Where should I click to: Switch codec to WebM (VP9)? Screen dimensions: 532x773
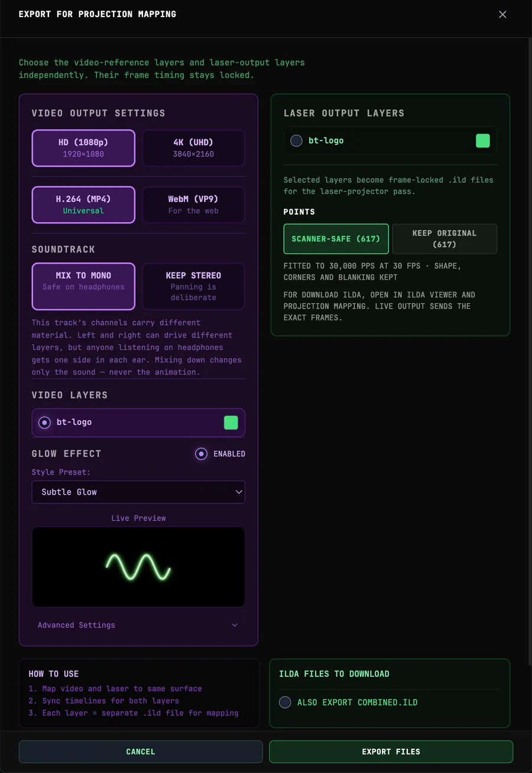193,204
